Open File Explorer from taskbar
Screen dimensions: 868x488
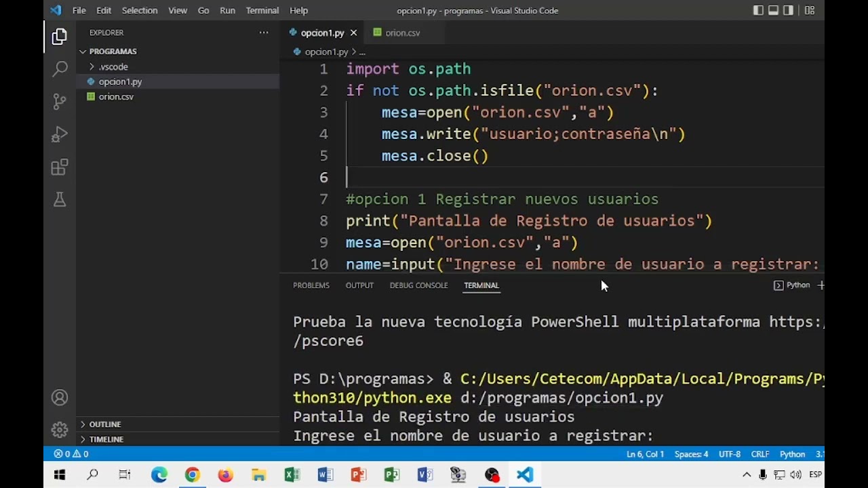click(x=258, y=475)
